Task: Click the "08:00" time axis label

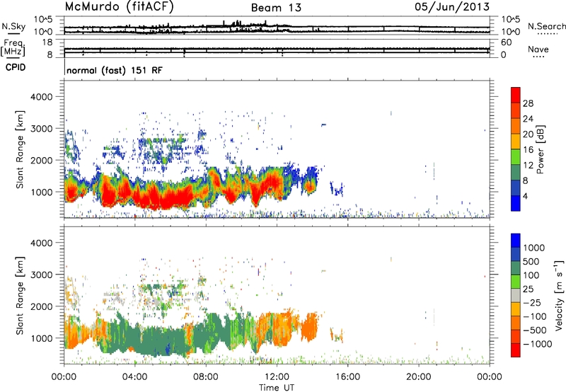Action: [x=206, y=377]
